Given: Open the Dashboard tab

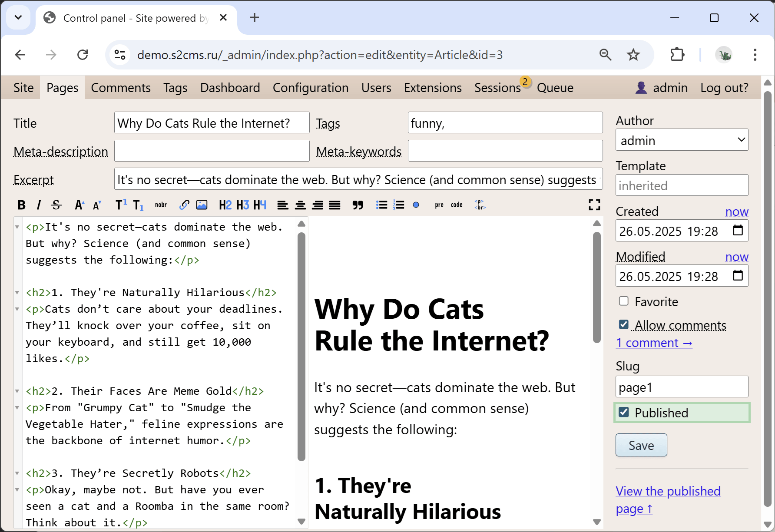Looking at the screenshot, I should (230, 88).
